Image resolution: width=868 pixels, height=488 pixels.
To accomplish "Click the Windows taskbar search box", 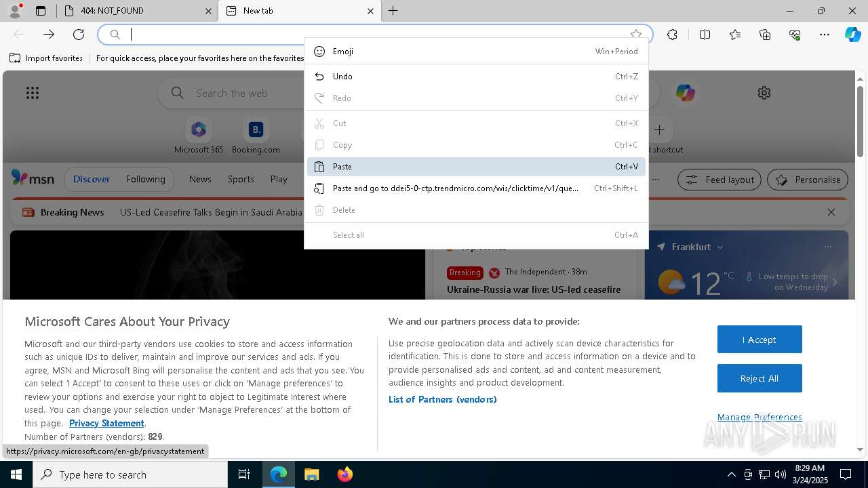I will click(130, 474).
